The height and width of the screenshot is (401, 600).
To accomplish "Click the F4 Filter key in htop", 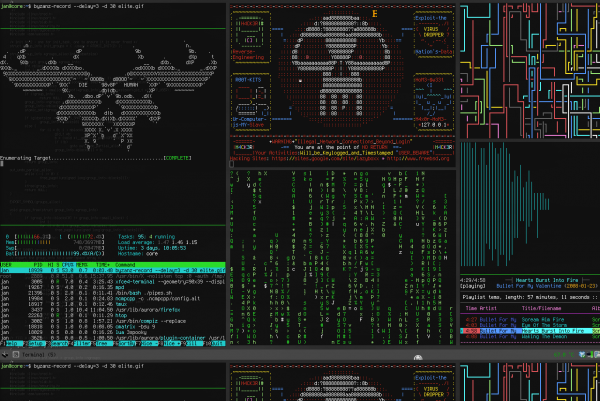I will 82,344.
